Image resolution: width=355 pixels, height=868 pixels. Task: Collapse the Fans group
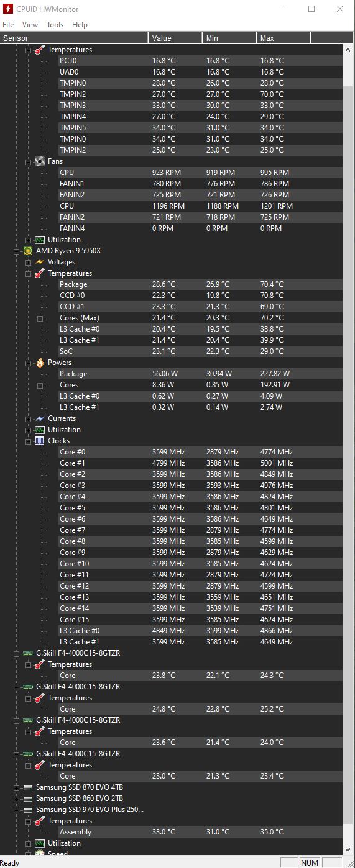click(28, 161)
